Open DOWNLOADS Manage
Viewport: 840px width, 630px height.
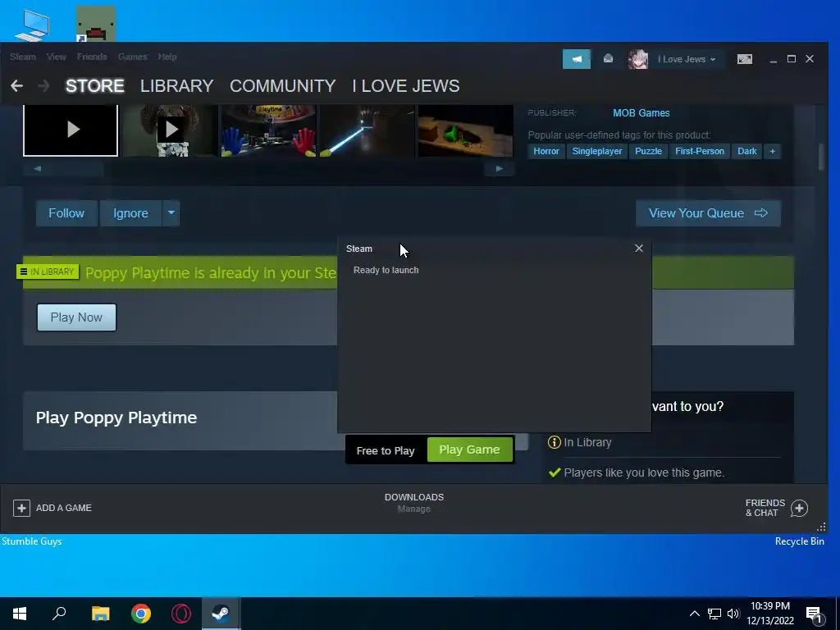[x=414, y=503]
